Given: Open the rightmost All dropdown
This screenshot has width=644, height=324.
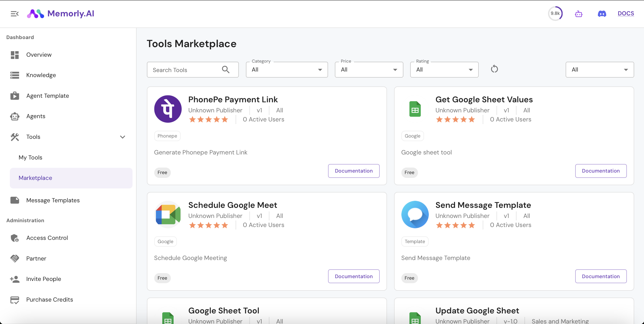Looking at the screenshot, I should point(600,70).
